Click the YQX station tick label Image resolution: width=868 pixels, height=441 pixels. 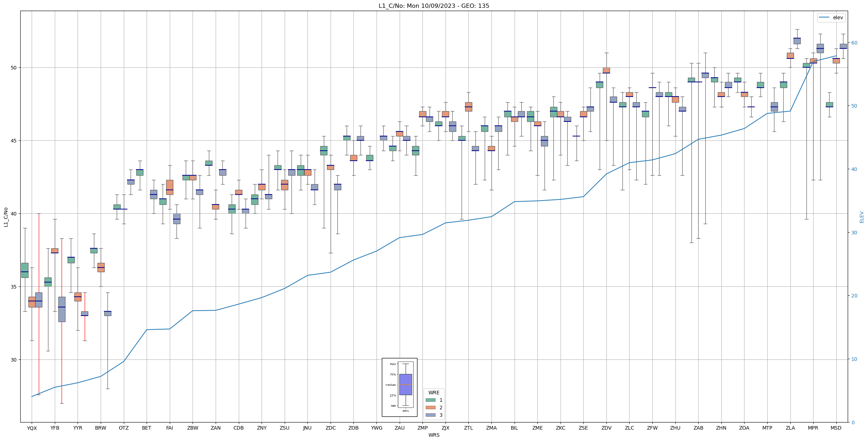coord(32,428)
